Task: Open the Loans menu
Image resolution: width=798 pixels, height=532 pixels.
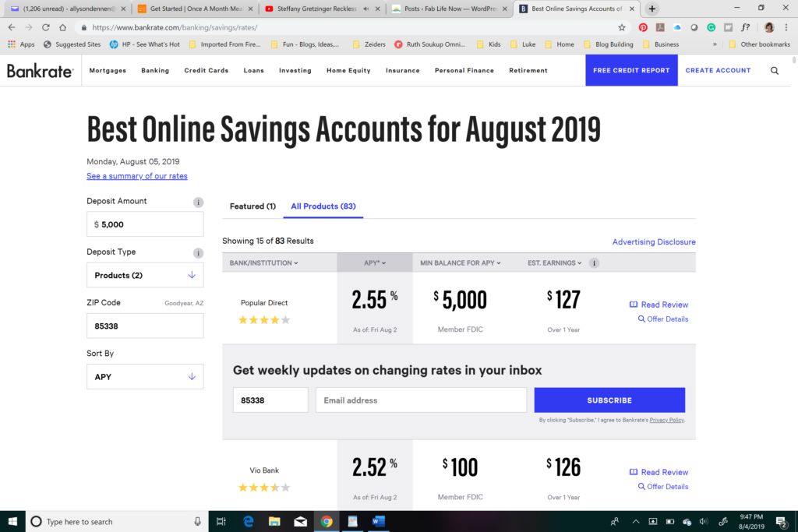Action: tap(253, 71)
